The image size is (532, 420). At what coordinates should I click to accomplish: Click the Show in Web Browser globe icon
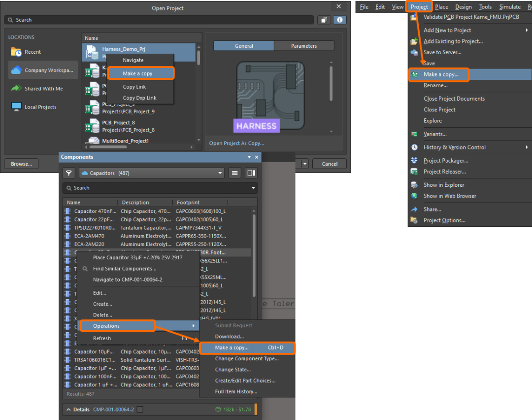coord(414,196)
